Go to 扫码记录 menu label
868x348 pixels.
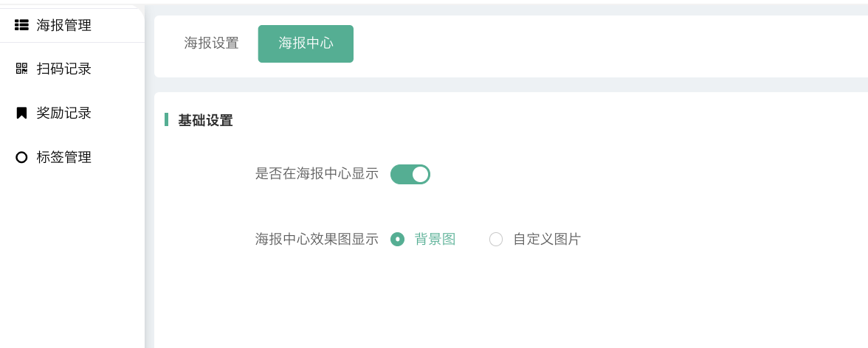click(x=64, y=69)
